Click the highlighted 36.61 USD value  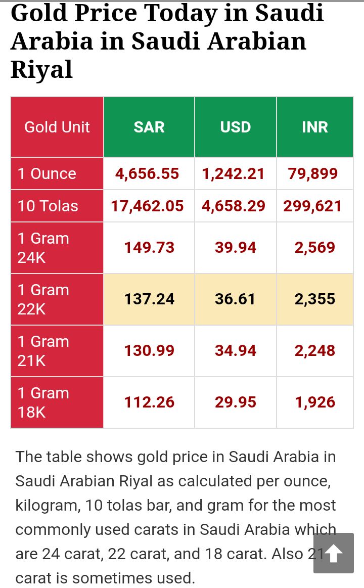tap(235, 299)
